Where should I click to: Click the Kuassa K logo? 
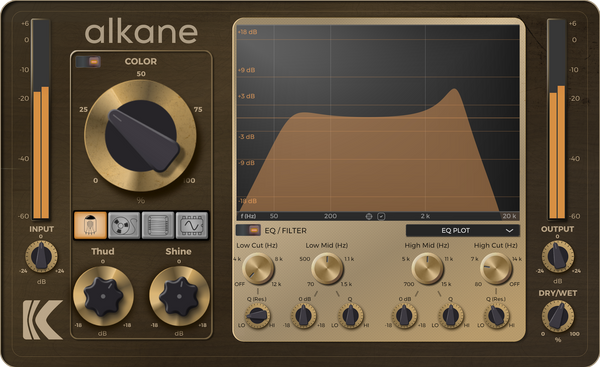[42, 320]
